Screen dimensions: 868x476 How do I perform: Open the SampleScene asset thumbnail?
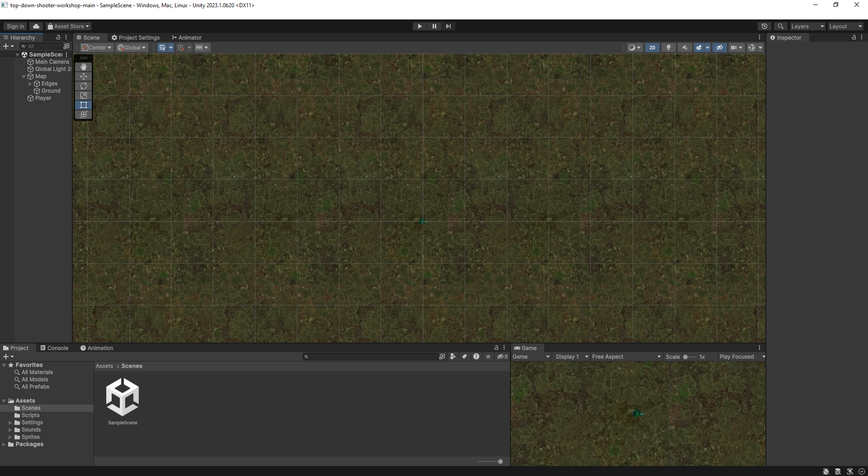(122, 398)
